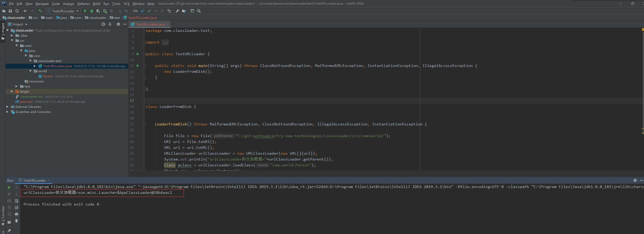This screenshot has height=234, width=644.
Task: Collapse the src folder
Action: click(x=12, y=40)
